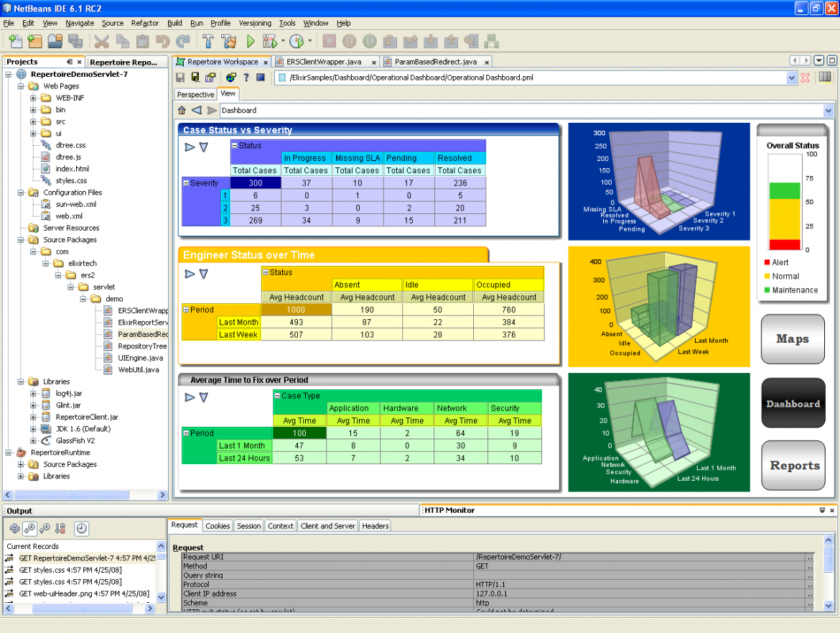Click the Paste icon in the toolbar
This screenshot has width=840, height=633.
pos(143,42)
